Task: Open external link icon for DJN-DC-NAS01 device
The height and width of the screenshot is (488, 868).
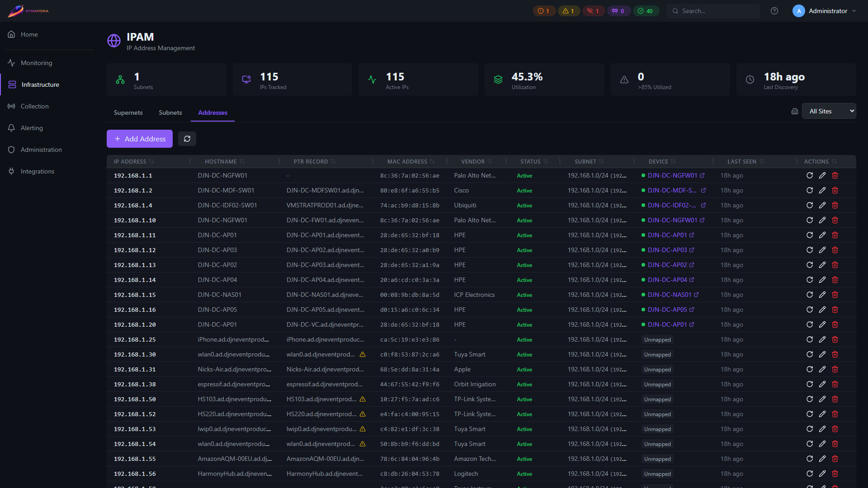Action: (x=696, y=295)
